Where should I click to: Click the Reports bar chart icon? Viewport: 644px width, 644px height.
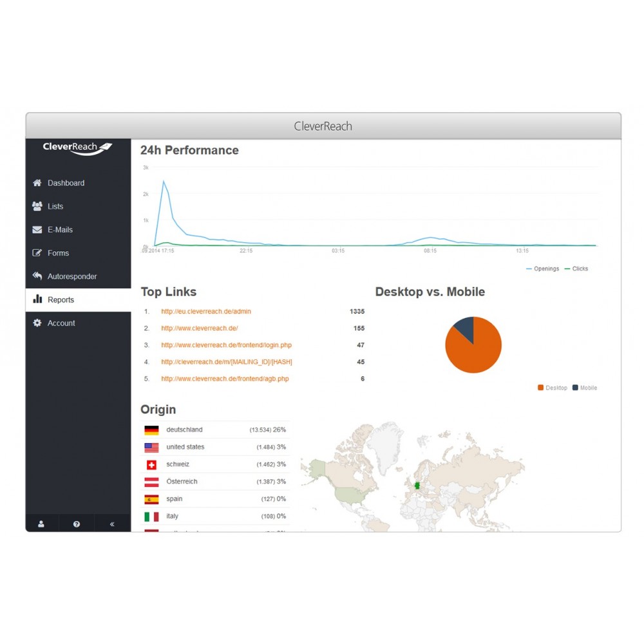[37, 299]
